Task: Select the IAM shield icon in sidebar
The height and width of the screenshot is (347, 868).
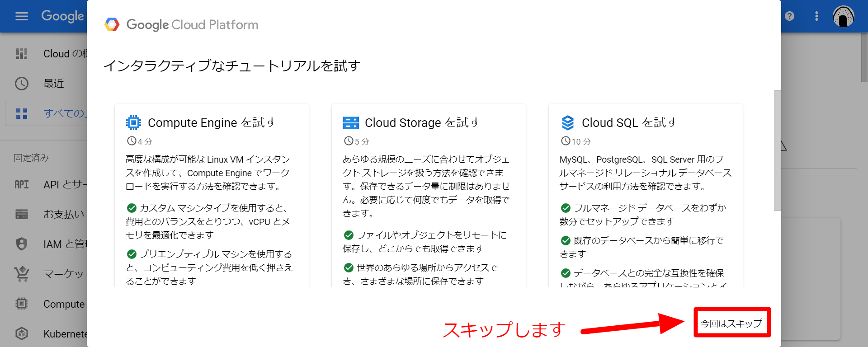Action: click(x=21, y=244)
